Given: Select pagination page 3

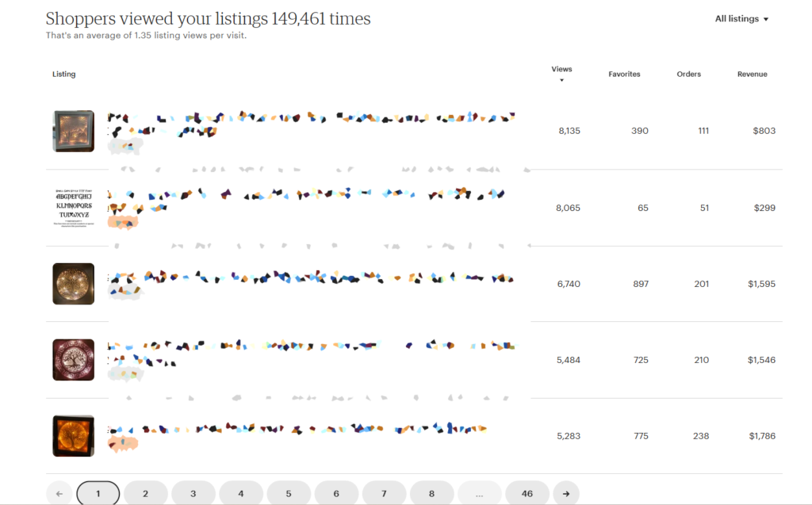Looking at the screenshot, I should pos(193,493).
